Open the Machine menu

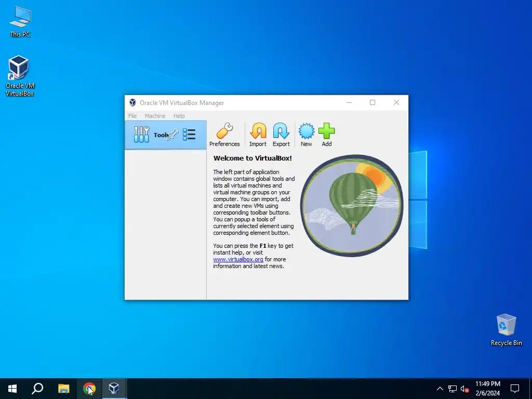tap(155, 116)
